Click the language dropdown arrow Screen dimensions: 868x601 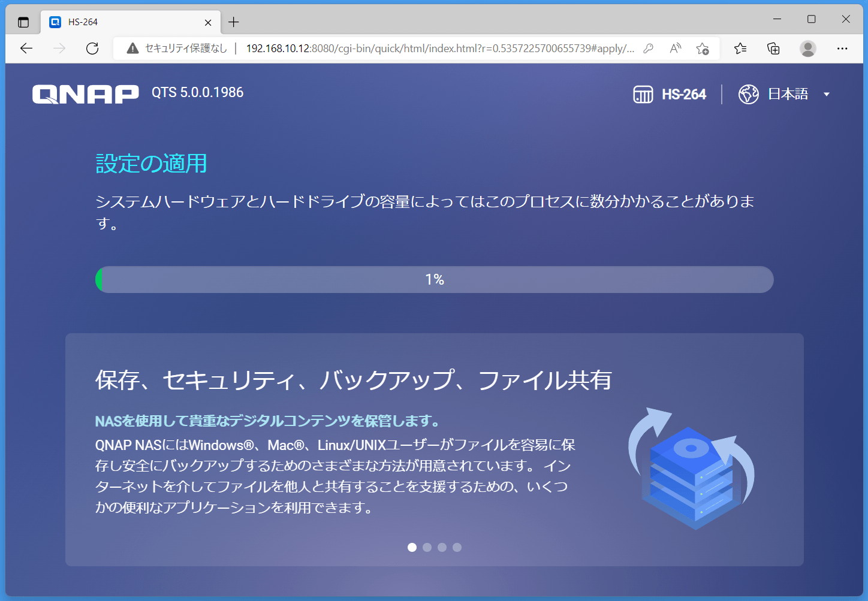pos(827,94)
